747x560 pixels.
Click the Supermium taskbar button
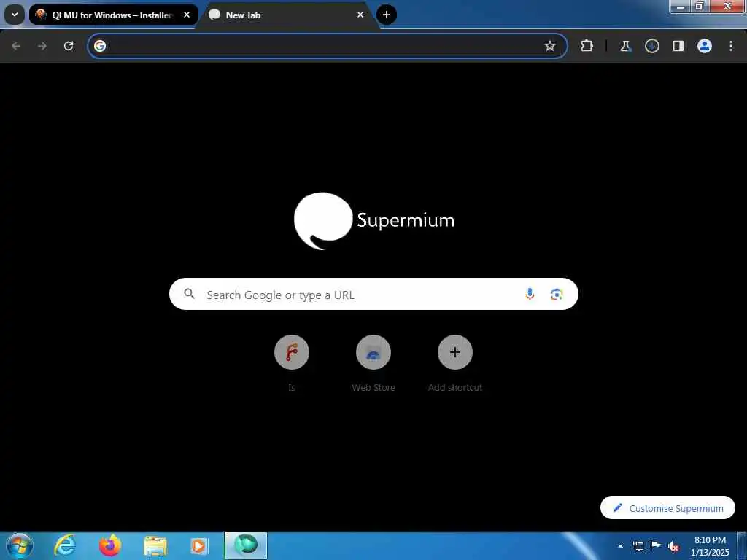[x=246, y=545]
